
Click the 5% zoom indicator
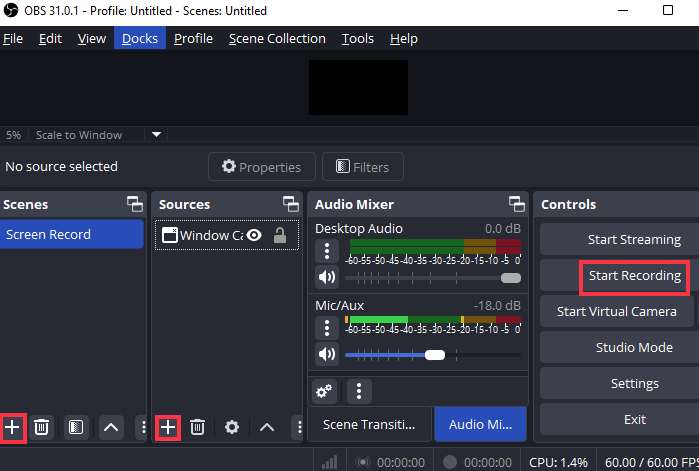pos(13,135)
